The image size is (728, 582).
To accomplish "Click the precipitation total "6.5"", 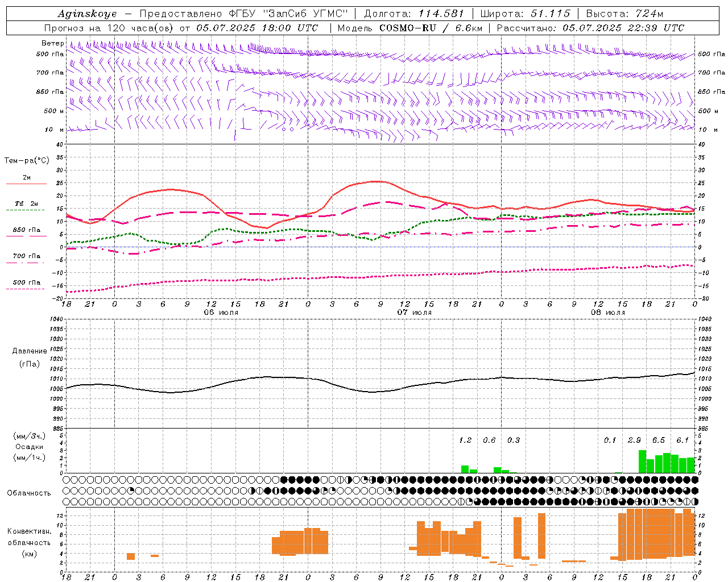I will point(659,440).
